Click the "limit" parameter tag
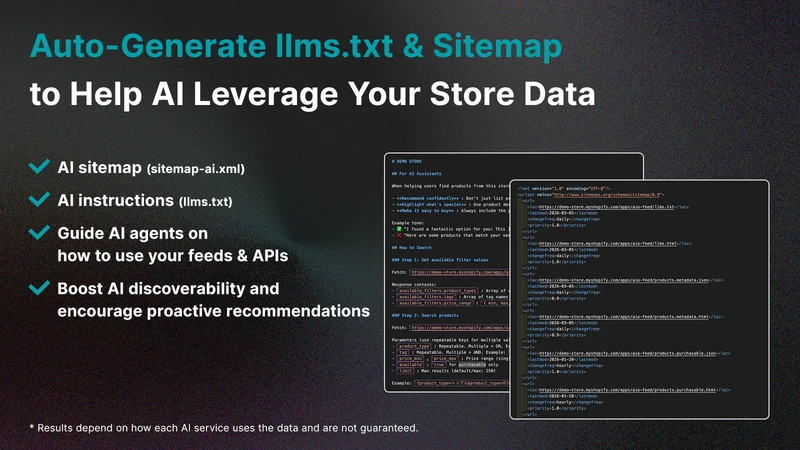Viewport: 800px width, 450px height. click(406, 371)
